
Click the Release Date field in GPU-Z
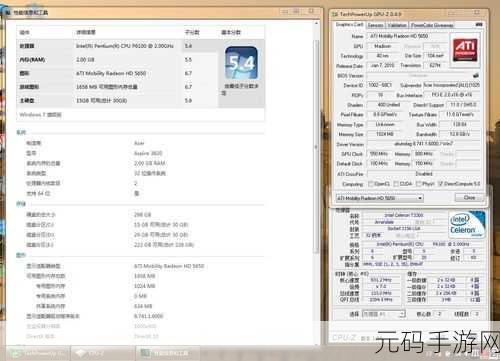pyautogui.click(x=382, y=65)
